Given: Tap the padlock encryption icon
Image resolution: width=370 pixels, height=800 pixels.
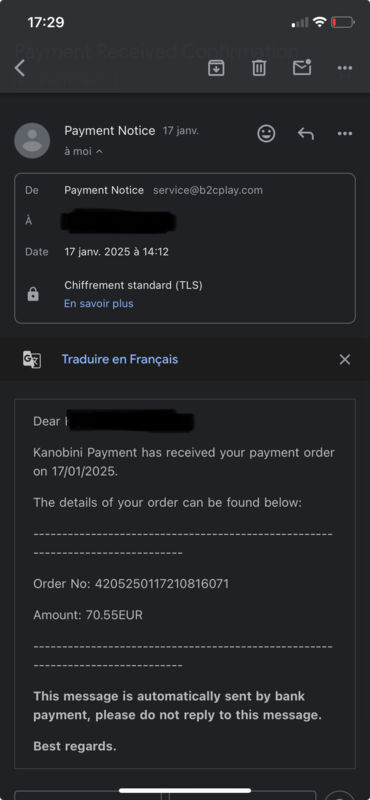Looking at the screenshot, I should point(33,294).
